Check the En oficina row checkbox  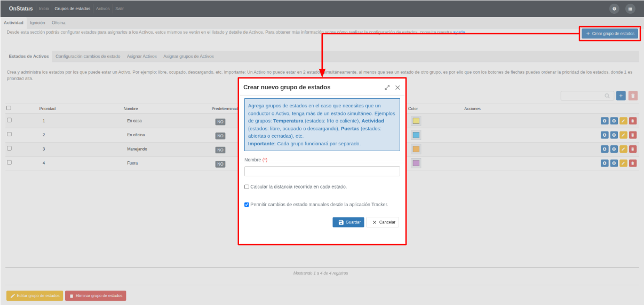[9, 134]
